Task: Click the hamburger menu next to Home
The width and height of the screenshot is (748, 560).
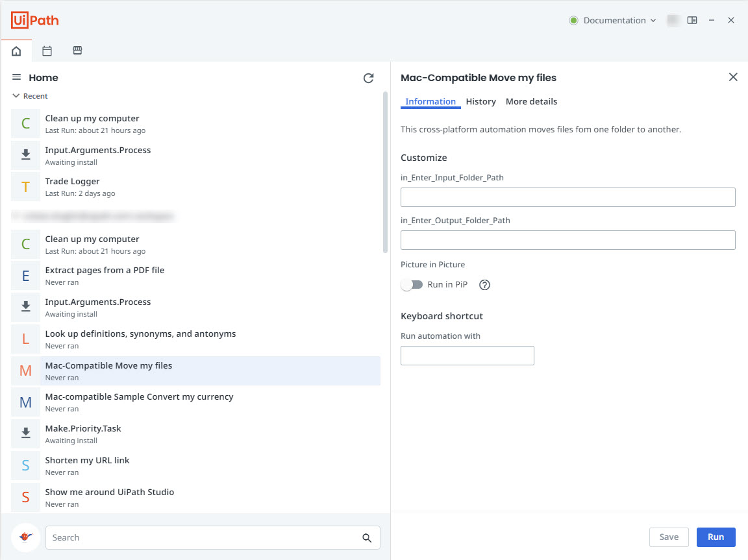Action: pos(17,77)
